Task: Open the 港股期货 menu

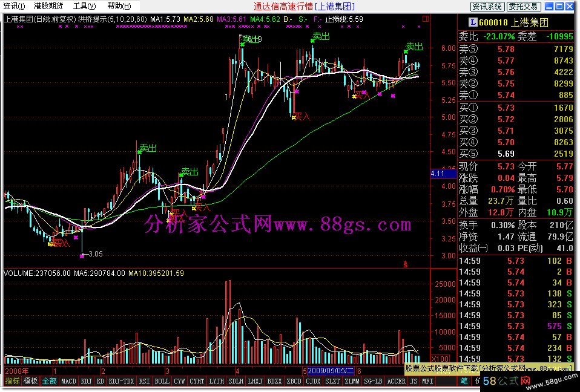Action: click(48, 6)
